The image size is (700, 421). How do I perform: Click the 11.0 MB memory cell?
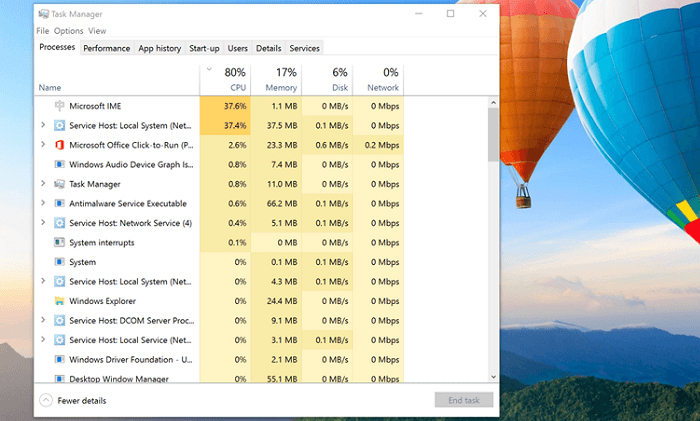pyautogui.click(x=276, y=184)
